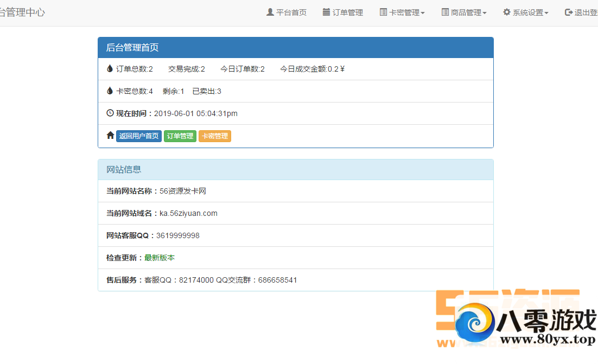
Task: Click the 检查更新 latest version text
Action: click(x=160, y=258)
